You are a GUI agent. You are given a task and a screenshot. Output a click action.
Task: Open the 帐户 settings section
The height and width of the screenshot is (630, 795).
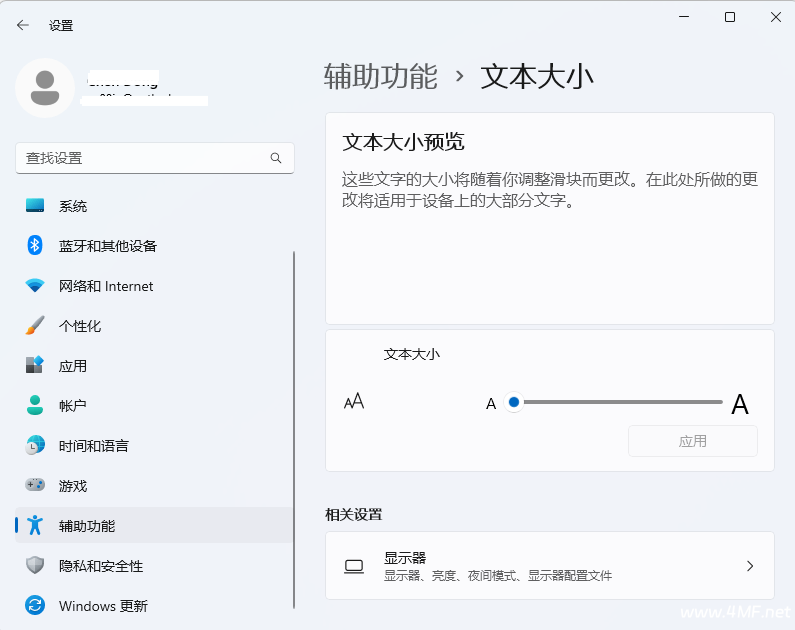point(73,406)
